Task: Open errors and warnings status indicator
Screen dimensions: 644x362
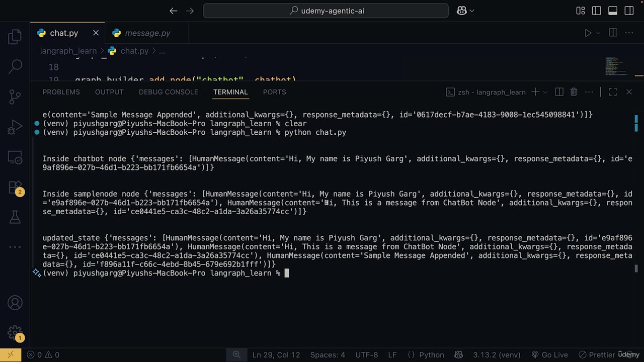Action: (x=43, y=354)
